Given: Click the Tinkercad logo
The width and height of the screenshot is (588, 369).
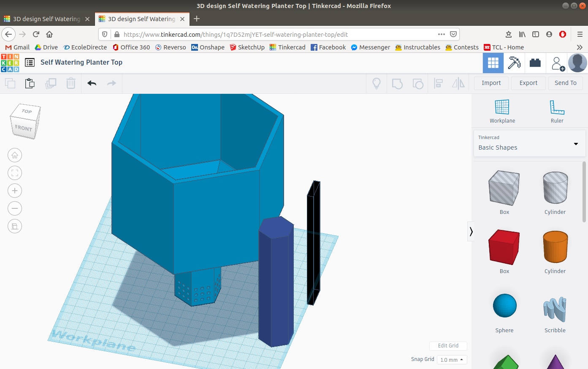Looking at the screenshot, I should tap(10, 63).
